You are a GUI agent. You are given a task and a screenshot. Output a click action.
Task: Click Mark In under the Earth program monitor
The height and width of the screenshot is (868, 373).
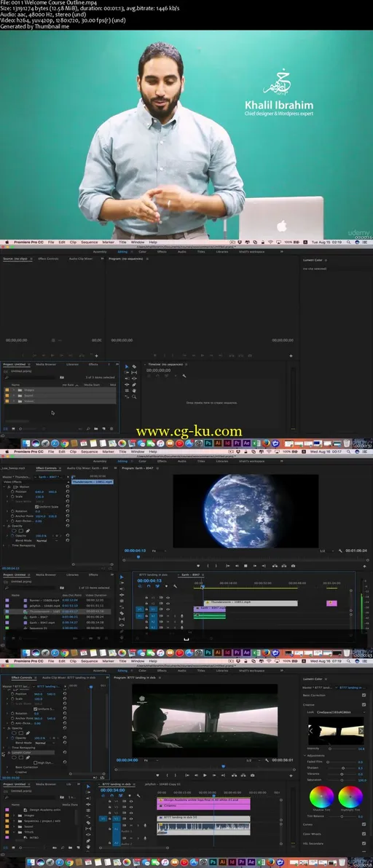[x=208, y=566]
